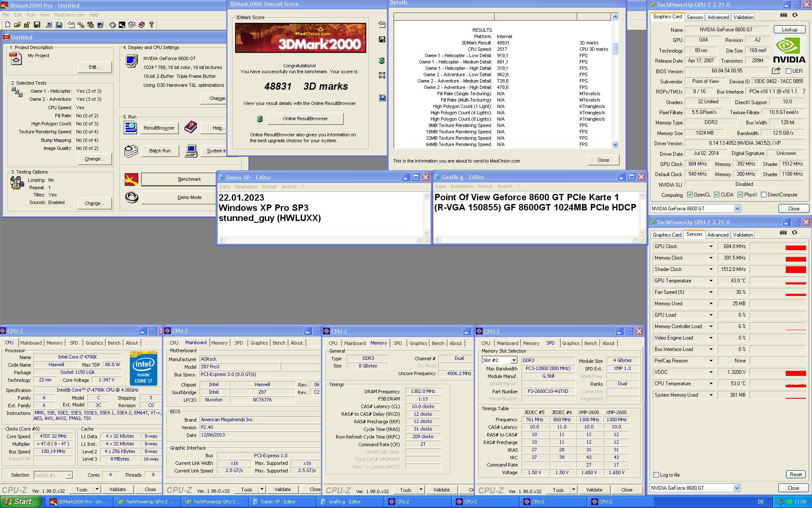Open the PerfCap Reason sensor dropdown
Image resolution: width=812 pixels, height=508 pixels.
711,361
